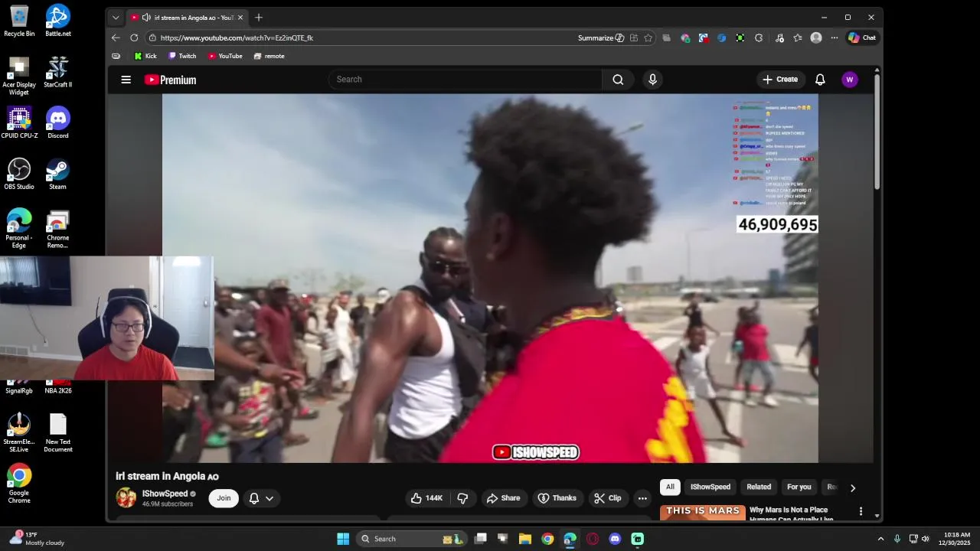The height and width of the screenshot is (551, 980).
Task: Open New Text Document on desktop
Action: click(58, 433)
